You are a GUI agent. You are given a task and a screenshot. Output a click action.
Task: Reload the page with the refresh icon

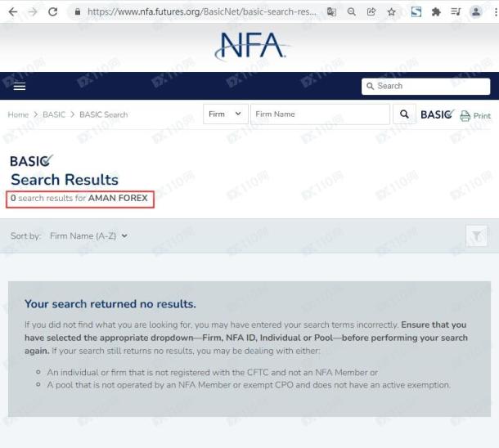click(53, 12)
